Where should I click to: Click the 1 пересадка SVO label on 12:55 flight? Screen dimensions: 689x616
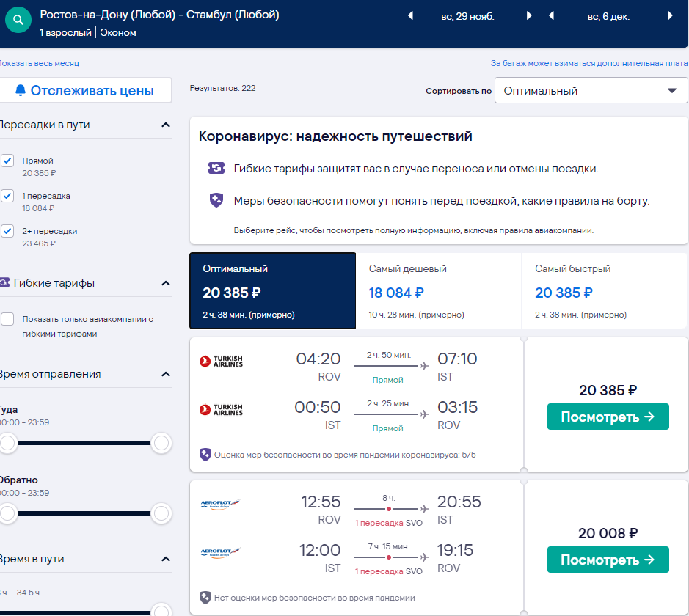[x=388, y=523]
